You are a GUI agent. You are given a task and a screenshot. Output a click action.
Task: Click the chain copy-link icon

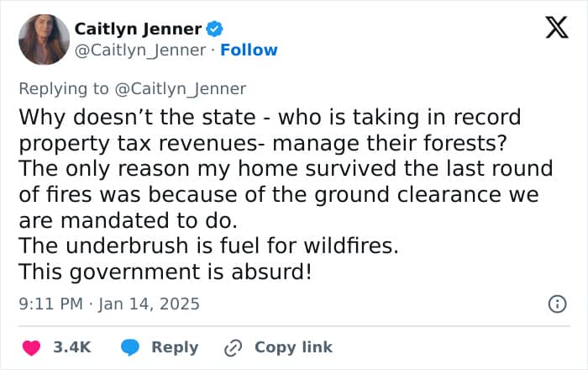[234, 347]
